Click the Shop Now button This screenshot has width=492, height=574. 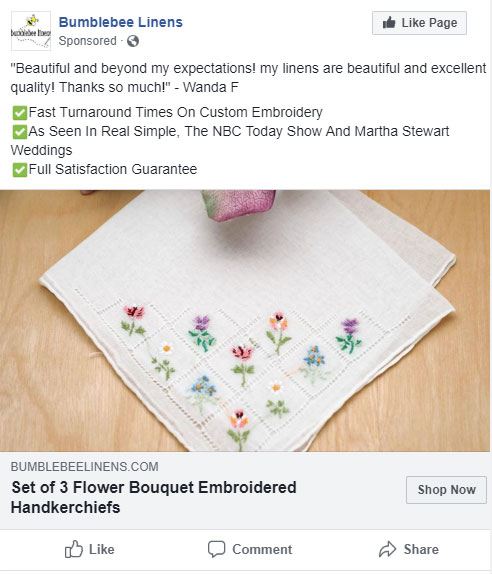pyautogui.click(x=446, y=490)
